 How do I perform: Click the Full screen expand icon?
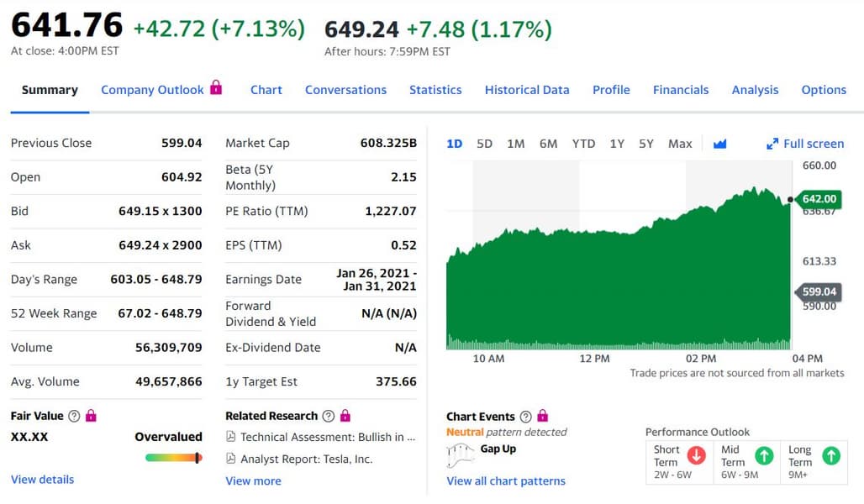pyautogui.click(x=772, y=144)
